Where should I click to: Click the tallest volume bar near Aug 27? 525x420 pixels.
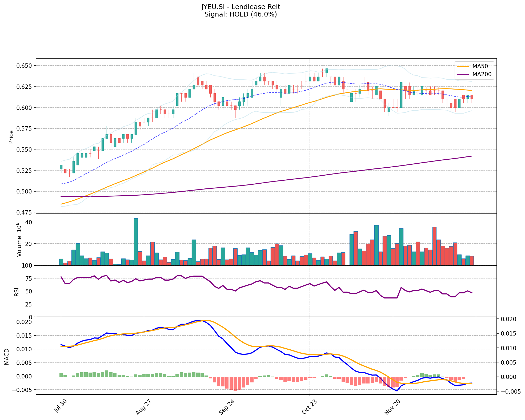[x=136, y=241]
